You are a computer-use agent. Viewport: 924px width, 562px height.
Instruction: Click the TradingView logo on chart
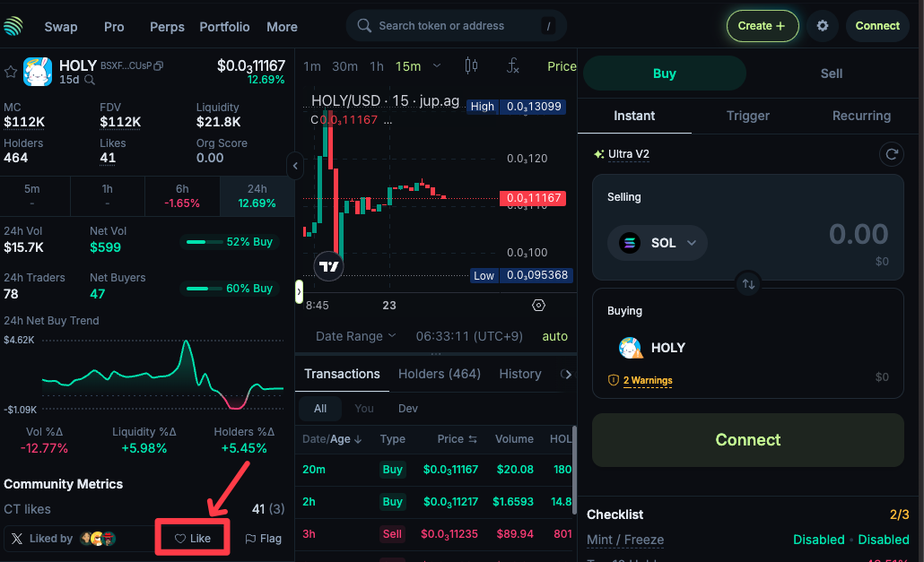pos(328,266)
